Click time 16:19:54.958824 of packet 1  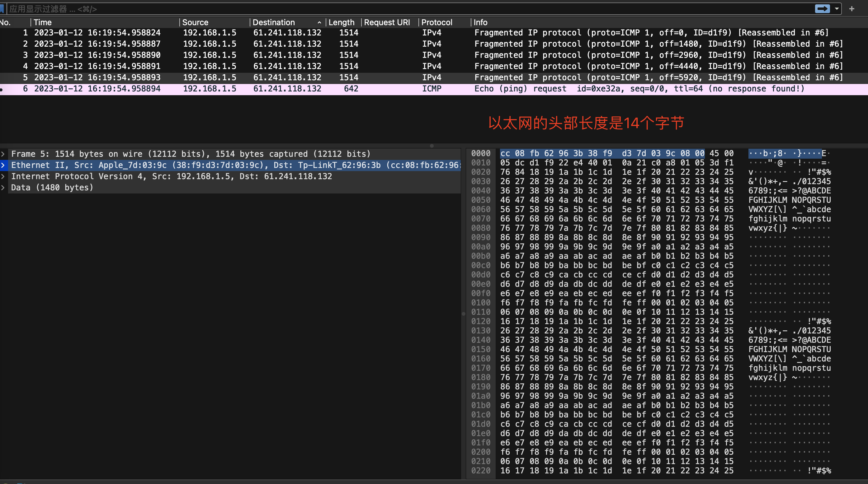tap(124, 33)
